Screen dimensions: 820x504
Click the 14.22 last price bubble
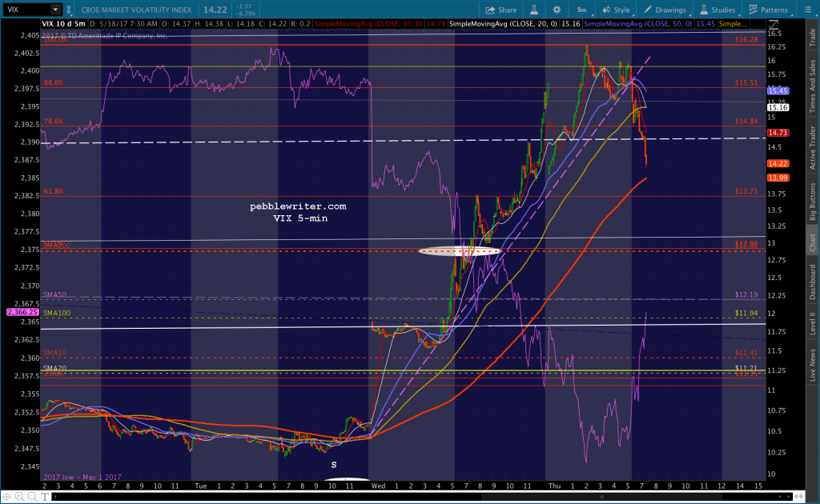778,163
